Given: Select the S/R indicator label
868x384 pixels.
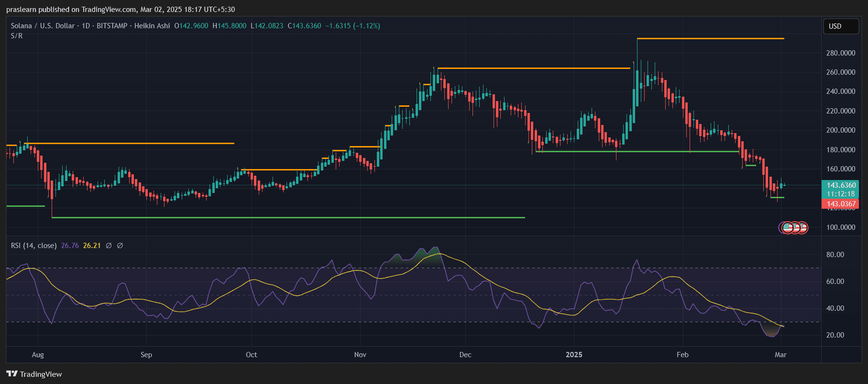Looking at the screenshot, I should [x=17, y=36].
